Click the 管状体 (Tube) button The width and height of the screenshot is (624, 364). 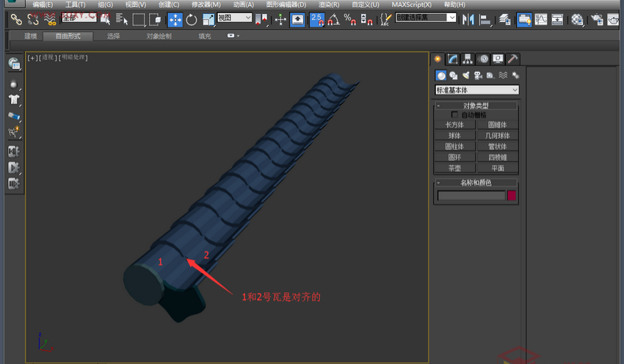click(498, 146)
